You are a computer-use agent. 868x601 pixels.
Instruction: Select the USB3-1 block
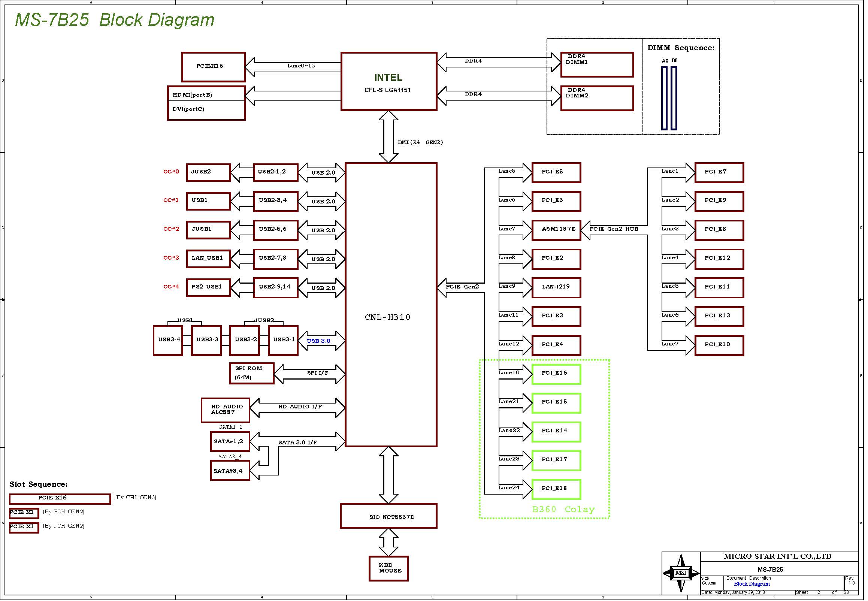pos(283,341)
